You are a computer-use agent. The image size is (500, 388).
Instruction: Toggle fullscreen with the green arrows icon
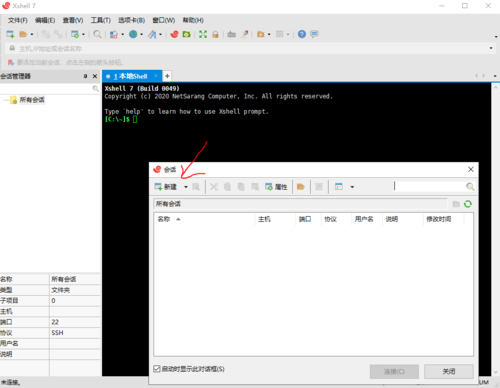pyautogui.click(x=203, y=34)
